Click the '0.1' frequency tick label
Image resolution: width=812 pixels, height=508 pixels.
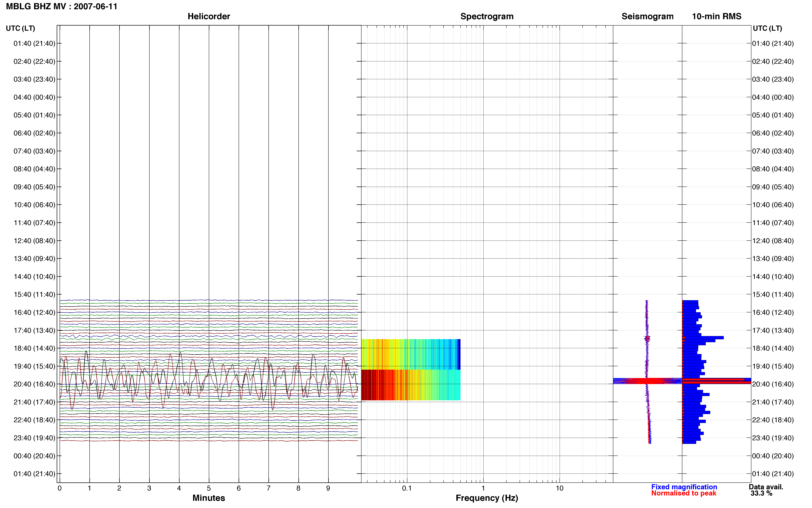point(407,488)
